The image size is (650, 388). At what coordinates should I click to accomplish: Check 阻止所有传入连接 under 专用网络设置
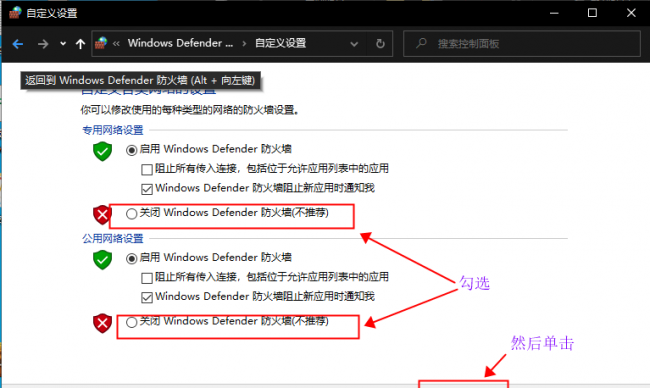[x=147, y=170]
